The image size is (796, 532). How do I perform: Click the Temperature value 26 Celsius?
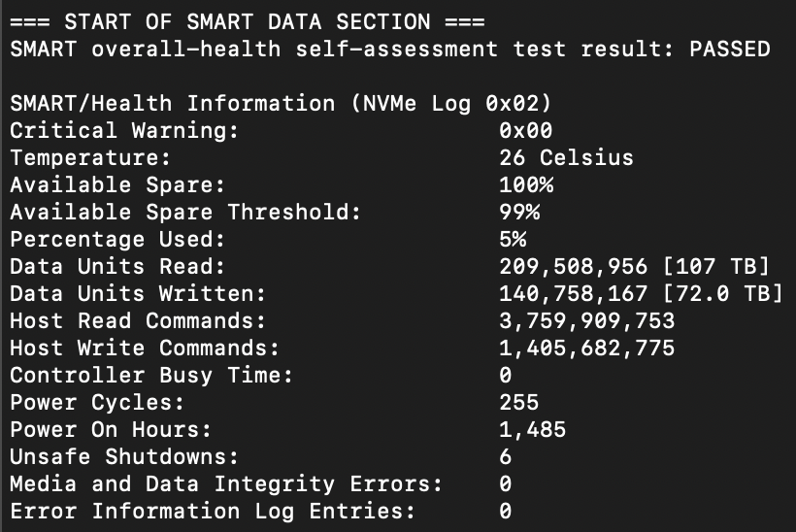(x=566, y=157)
